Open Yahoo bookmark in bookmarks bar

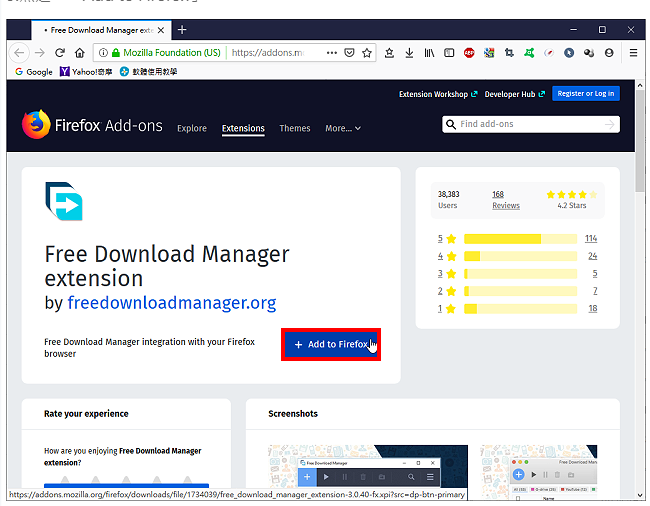[86, 72]
